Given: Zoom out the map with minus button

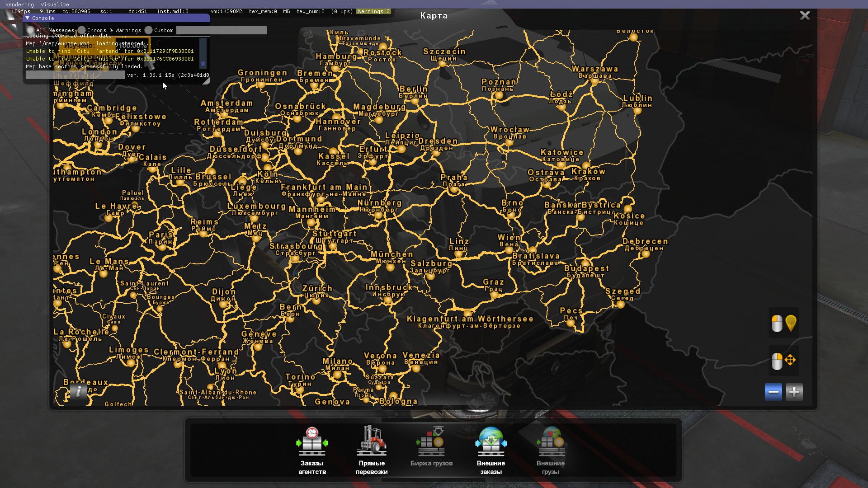Looking at the screenshot, I should pyautogui.click(x=773, y=392).
